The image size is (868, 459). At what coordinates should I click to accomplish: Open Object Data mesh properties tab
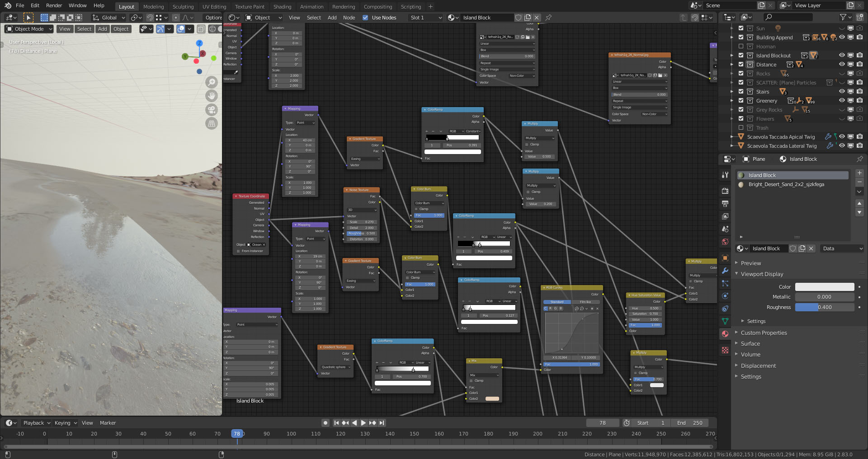pos(725,321)
